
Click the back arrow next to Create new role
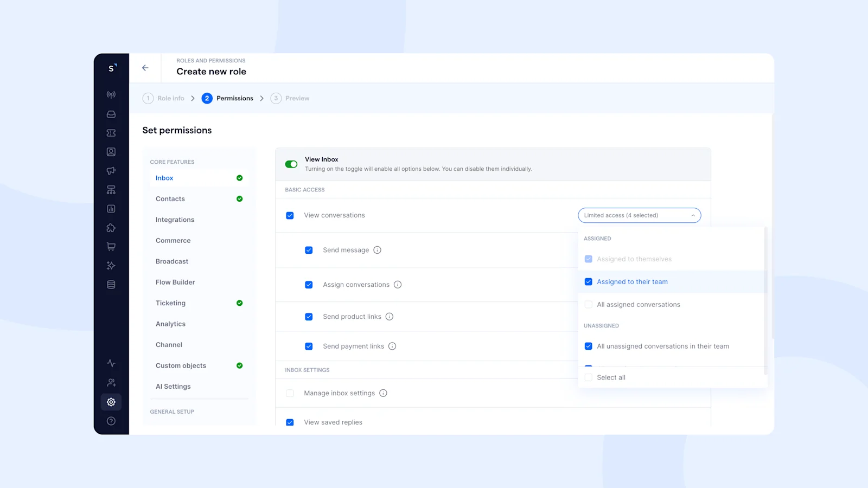point(145,67)
